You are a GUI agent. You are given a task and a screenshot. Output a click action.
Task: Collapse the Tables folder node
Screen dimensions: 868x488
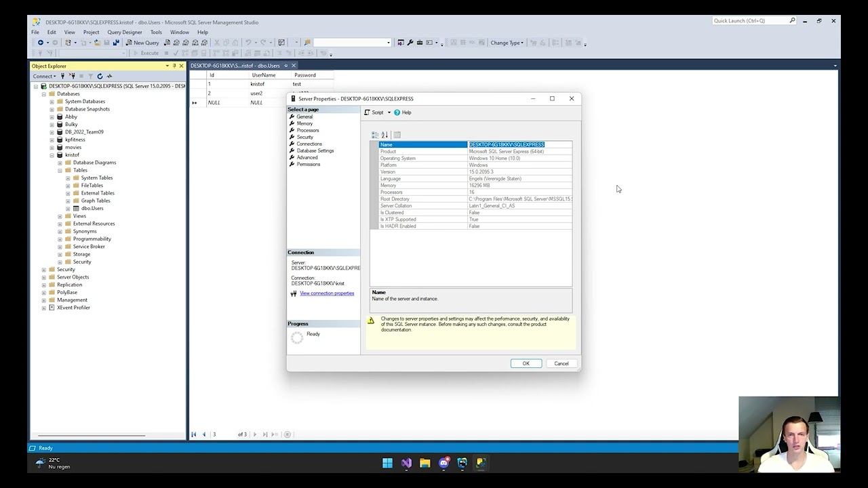(x=60, y=170)
